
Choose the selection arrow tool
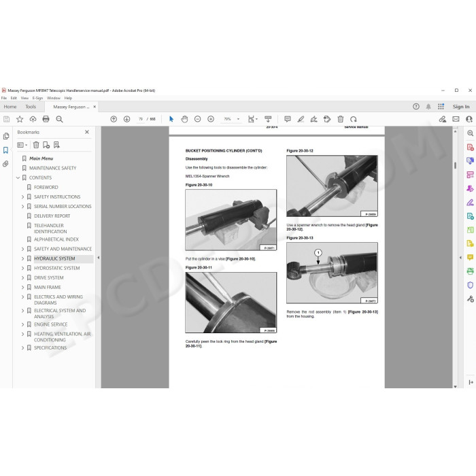(x=171, y=119)
